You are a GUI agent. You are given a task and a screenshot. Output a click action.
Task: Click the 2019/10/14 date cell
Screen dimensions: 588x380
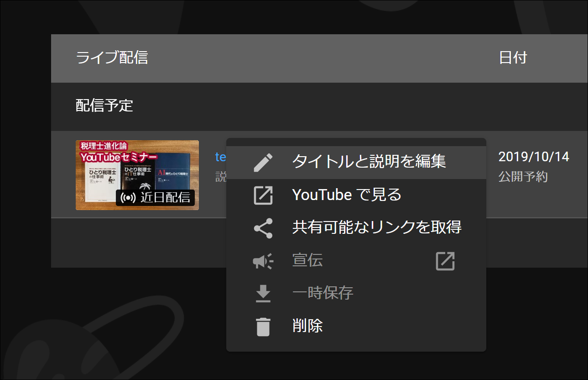[x=534, y=157]
